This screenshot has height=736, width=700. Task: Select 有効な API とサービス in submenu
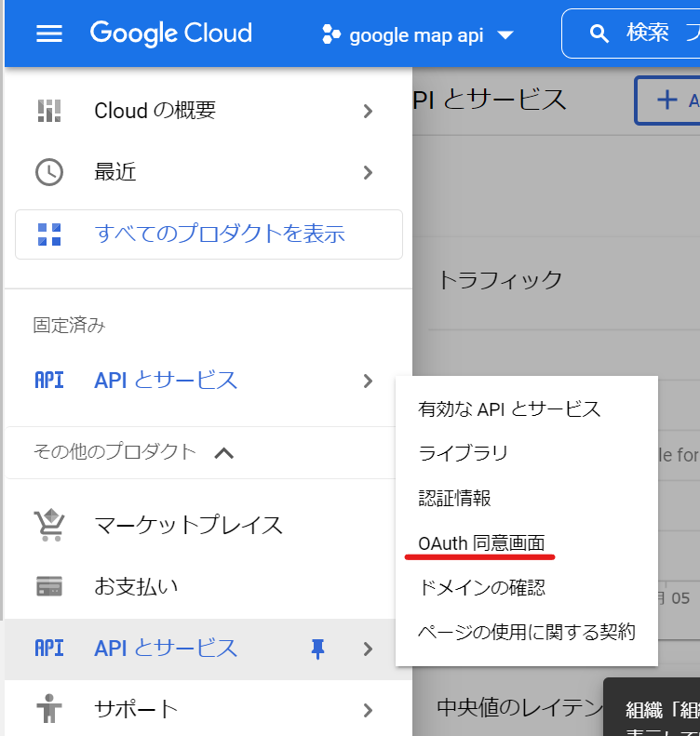point(509,409)
